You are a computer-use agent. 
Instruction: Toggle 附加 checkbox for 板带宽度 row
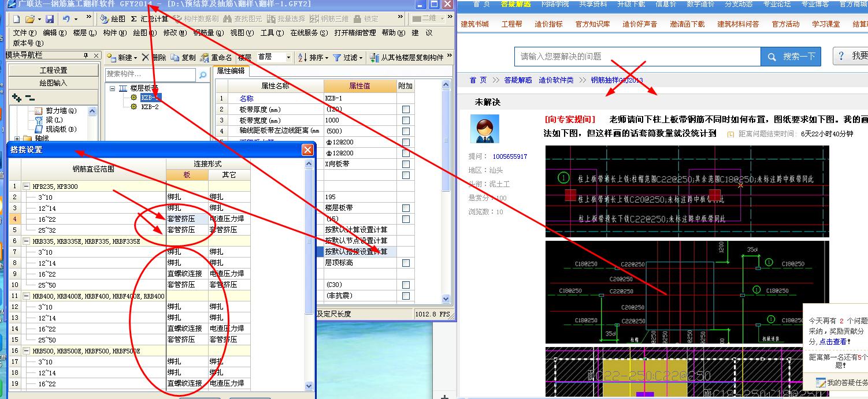(x=406, y=120)
